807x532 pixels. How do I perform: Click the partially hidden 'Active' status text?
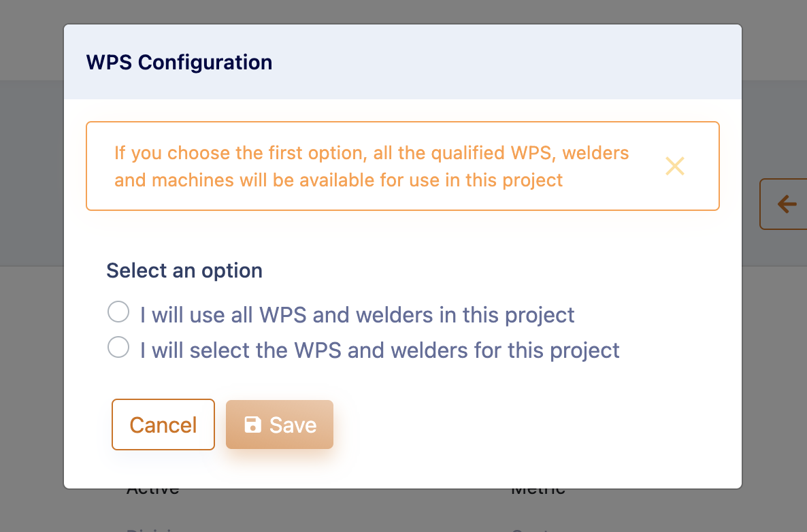pos(153,492)
